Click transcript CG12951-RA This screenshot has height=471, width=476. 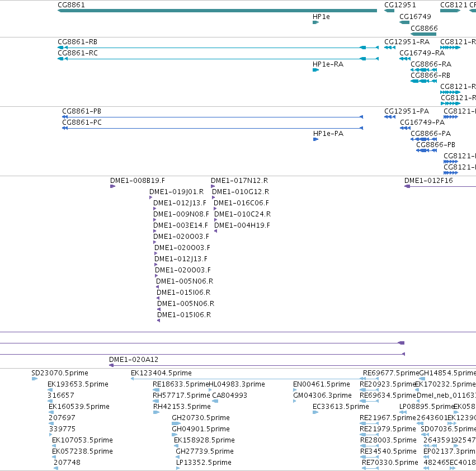tap(390, 48)
